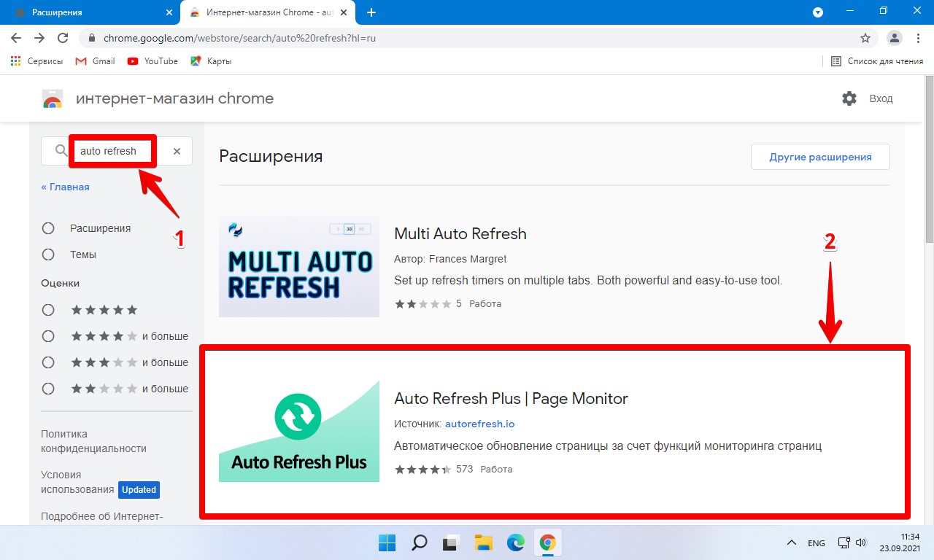Click the search magnifier icon in sidebar
The image size is (934, 560).
point(61,151)
